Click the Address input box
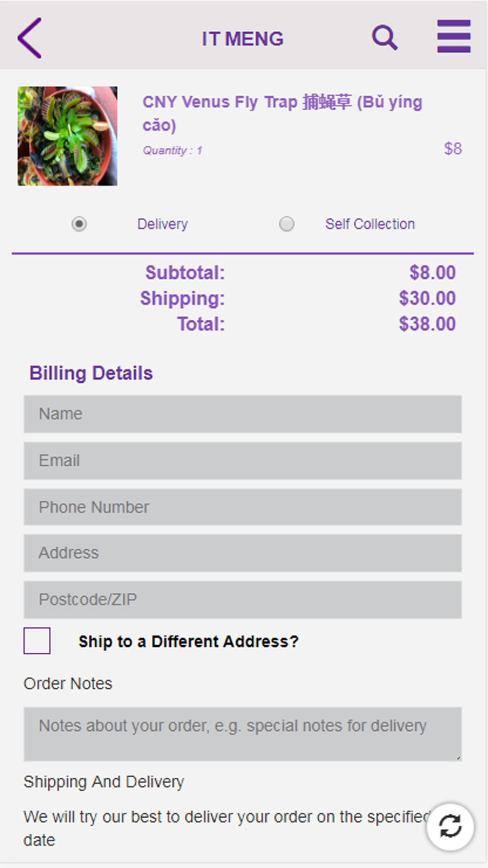The image size is (488, 868). click(x=243, y=553)
